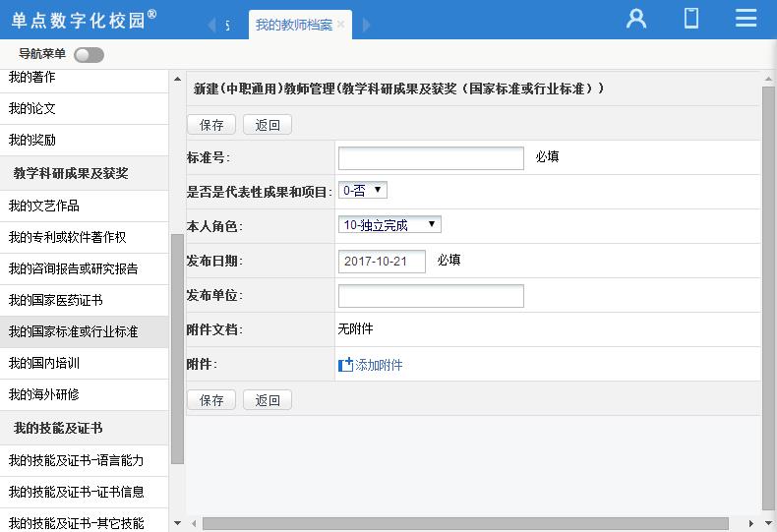Open the 本人角色 dropdown

click(389, 225)
